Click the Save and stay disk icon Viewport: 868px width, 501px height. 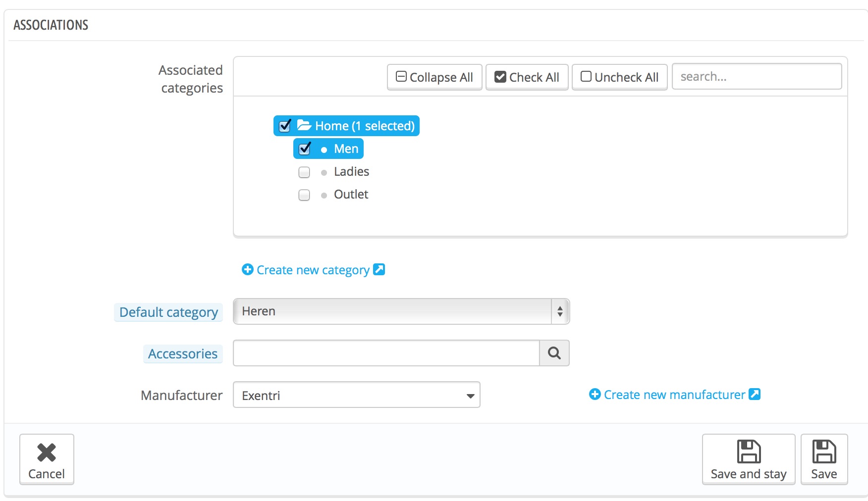(x=749, y=451)
